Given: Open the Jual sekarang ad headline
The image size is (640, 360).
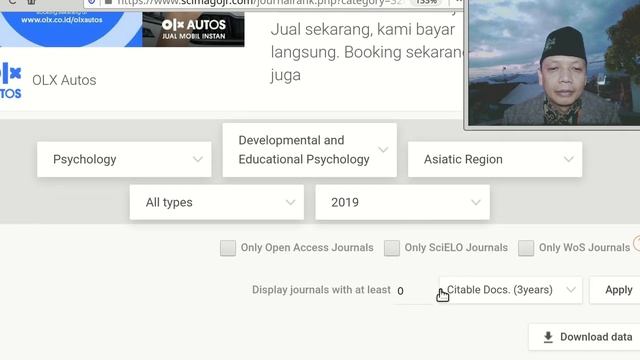Looking at the screenshot, I should pos(367,52).
